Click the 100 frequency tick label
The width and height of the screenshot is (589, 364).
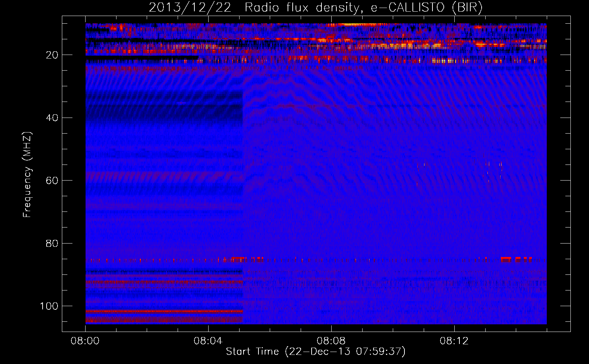point(49,306)
